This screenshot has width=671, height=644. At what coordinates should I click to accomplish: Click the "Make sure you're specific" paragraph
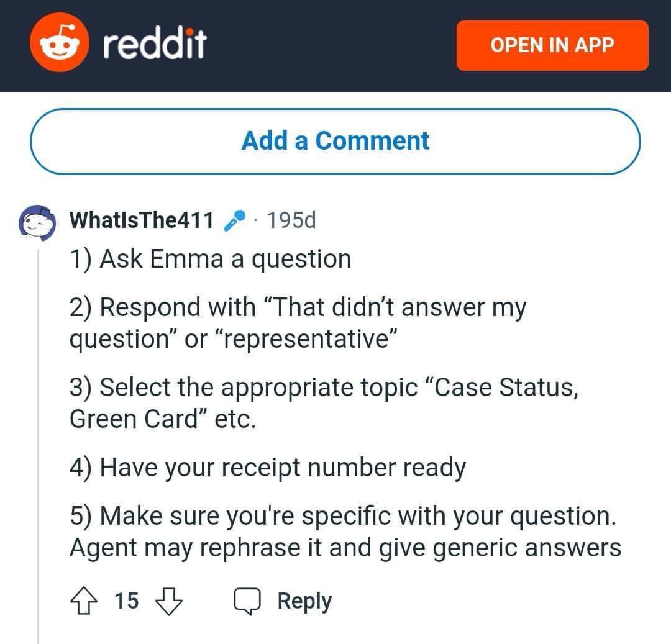(345, 532)
